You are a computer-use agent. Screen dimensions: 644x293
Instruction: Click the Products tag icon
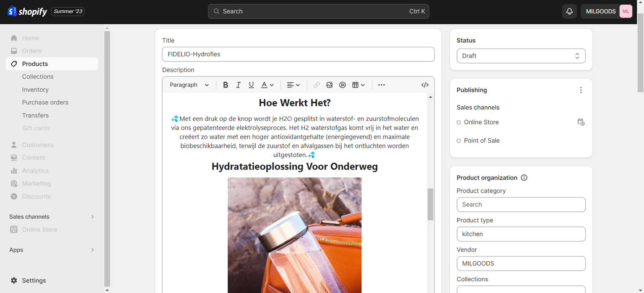pyautogui.click(x=14, y=64)
